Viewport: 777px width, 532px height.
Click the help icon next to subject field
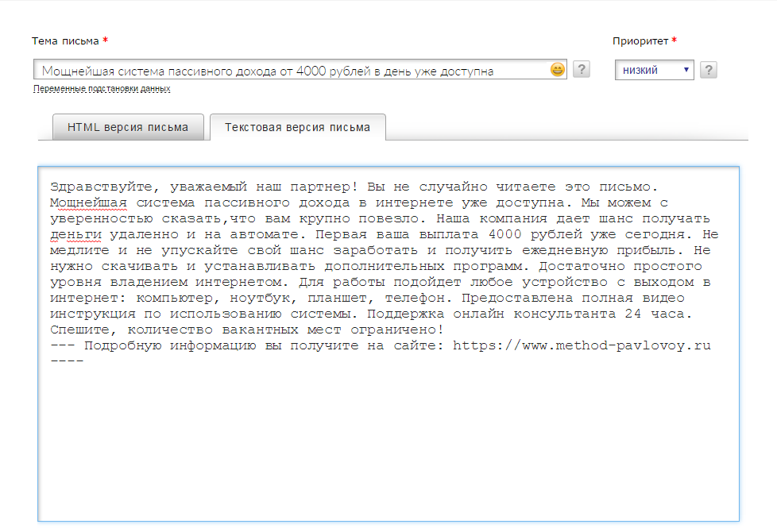(582, 69)
